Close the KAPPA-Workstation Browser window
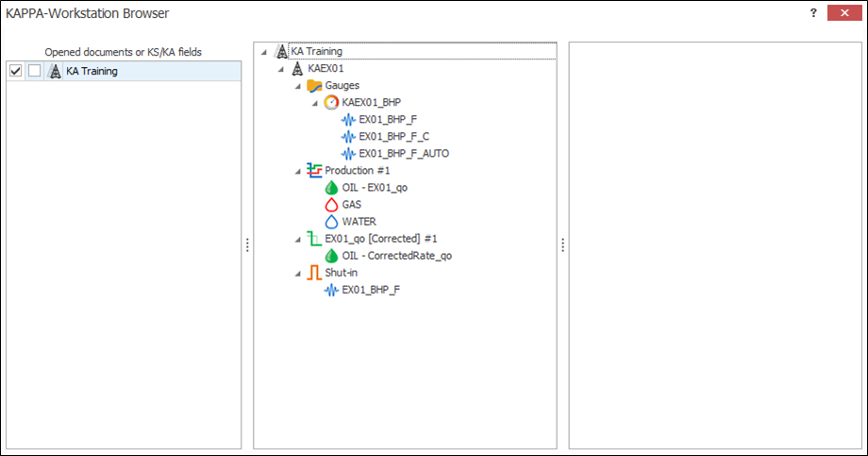868x456 pixels. point(844,12)
